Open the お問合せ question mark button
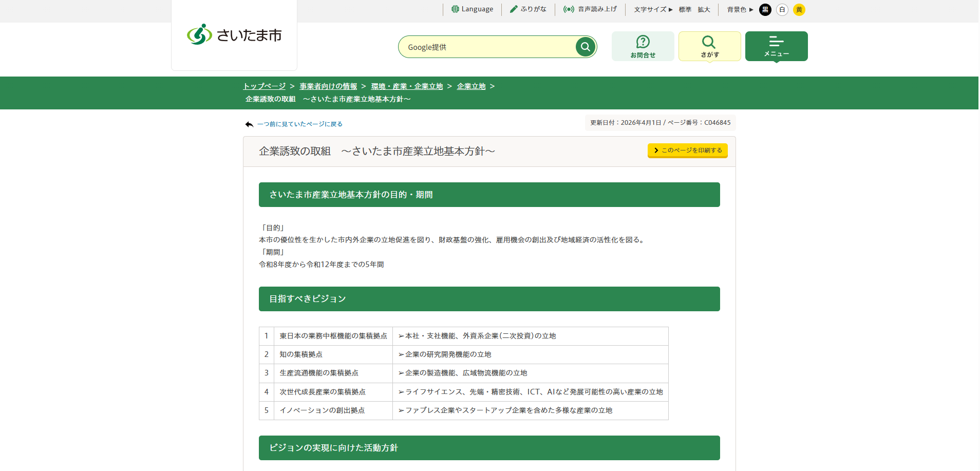This screenshot has height=471, width=980. pyautogui.click(x=643, y=46)
